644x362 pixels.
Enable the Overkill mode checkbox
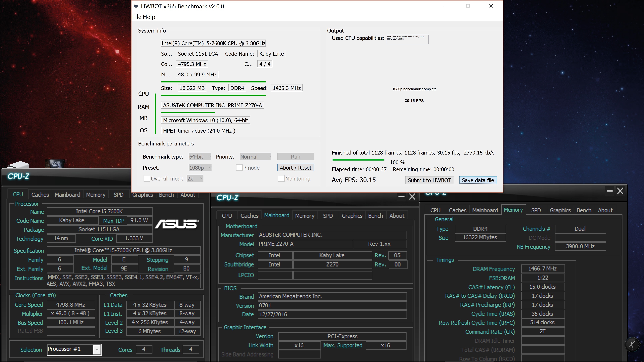point(147,178)
